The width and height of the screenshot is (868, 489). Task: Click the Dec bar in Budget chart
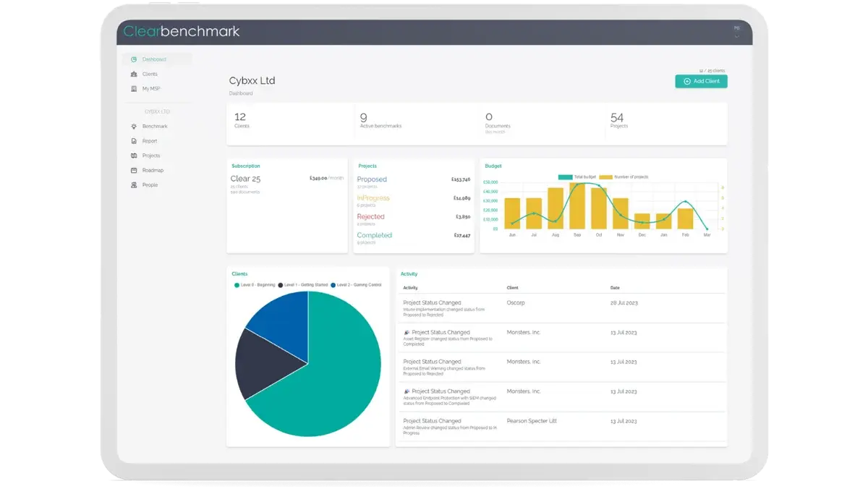click(642, 221)
